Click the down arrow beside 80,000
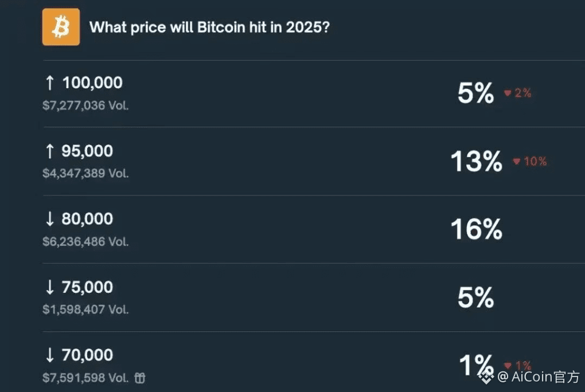This screenshot has width=585, height=392. pyautogui.click(x=50, y=219)
